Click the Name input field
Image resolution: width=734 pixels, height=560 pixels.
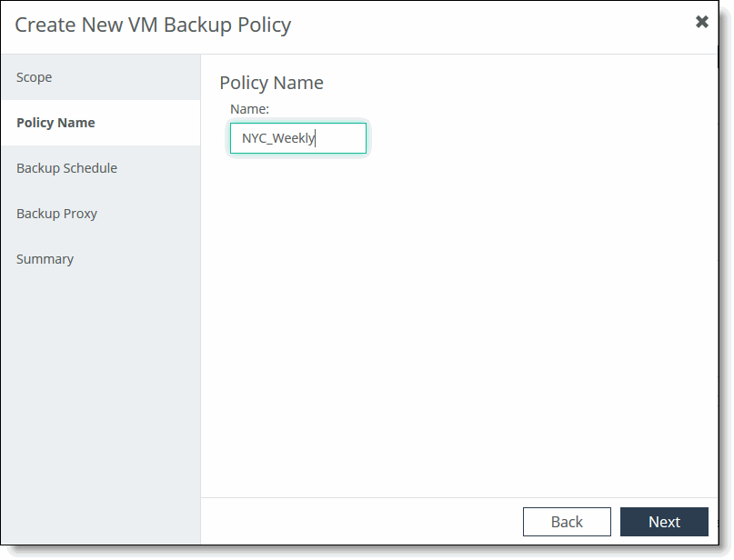coord(298,138)
